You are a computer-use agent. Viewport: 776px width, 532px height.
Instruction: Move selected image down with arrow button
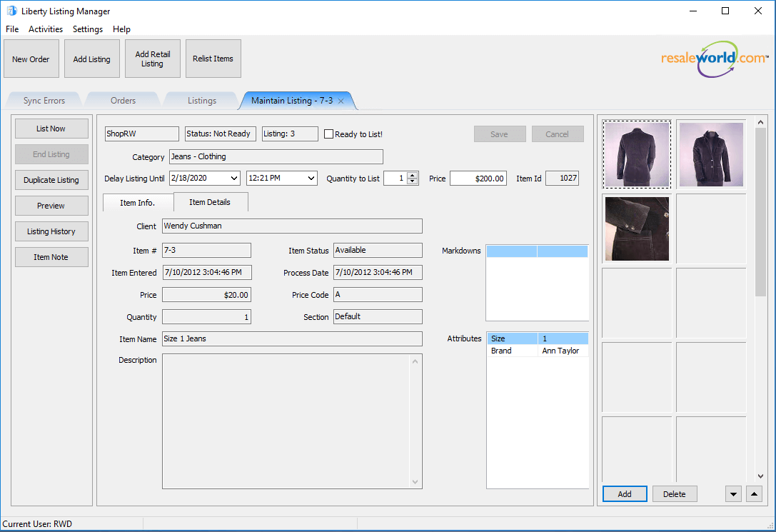[x=733, y=494]
